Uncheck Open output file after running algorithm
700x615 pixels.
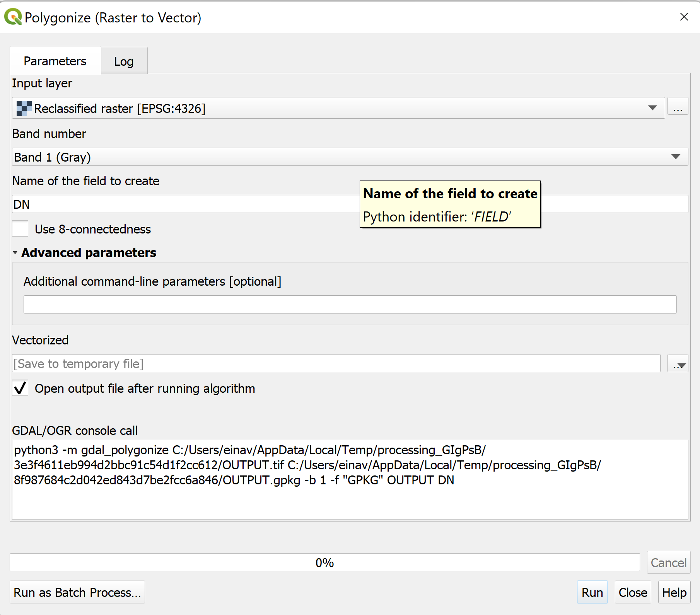[x=20, y=388]
